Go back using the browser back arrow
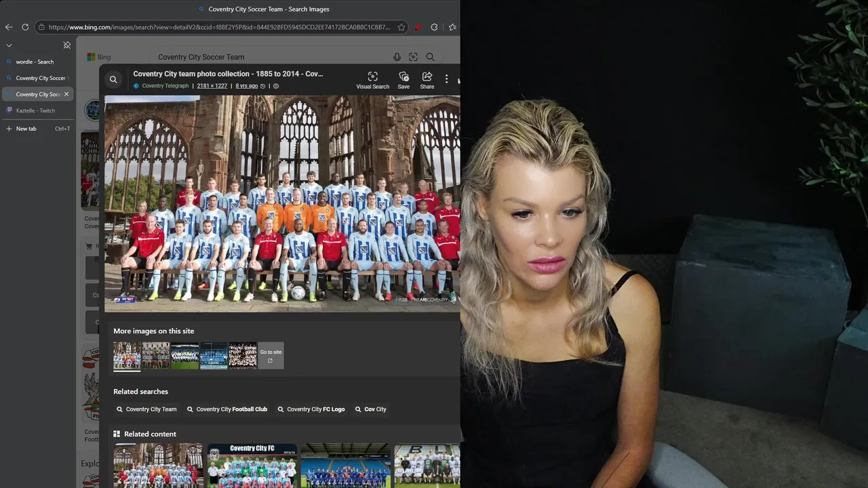 (9, 27)
